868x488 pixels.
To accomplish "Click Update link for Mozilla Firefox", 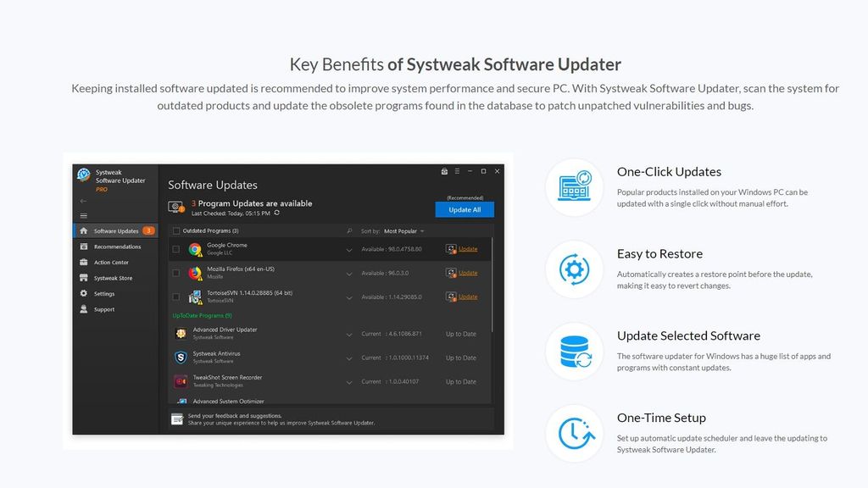I will (x=468, y=272).
